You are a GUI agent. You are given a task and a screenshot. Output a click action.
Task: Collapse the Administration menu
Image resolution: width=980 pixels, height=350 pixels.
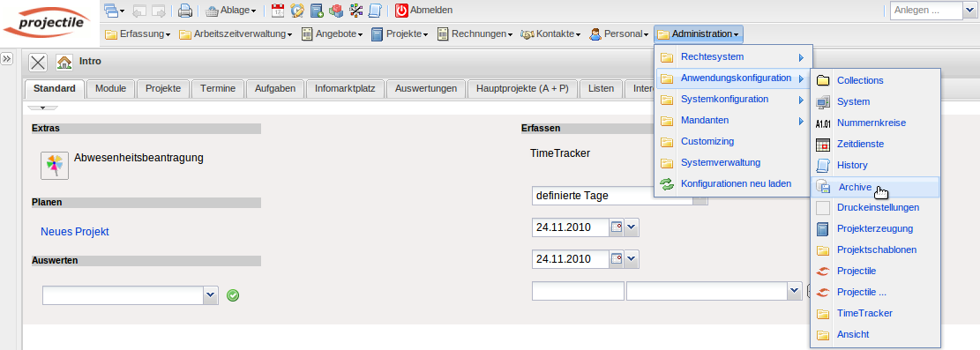pos(699,34)
